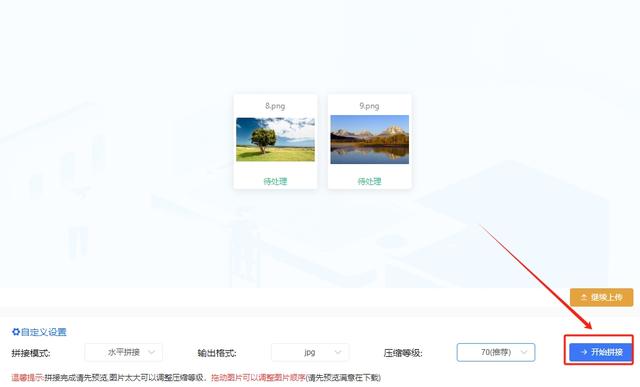
Task: Select the 9.png mountain lake thumbnail
Action: coord(370,140)
